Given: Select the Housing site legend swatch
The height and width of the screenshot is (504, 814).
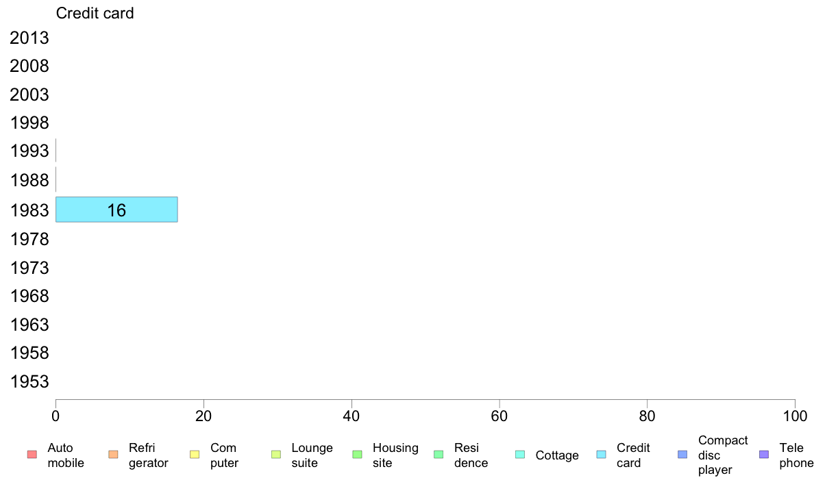Looking at the screenshot, I should coord(357,455).
